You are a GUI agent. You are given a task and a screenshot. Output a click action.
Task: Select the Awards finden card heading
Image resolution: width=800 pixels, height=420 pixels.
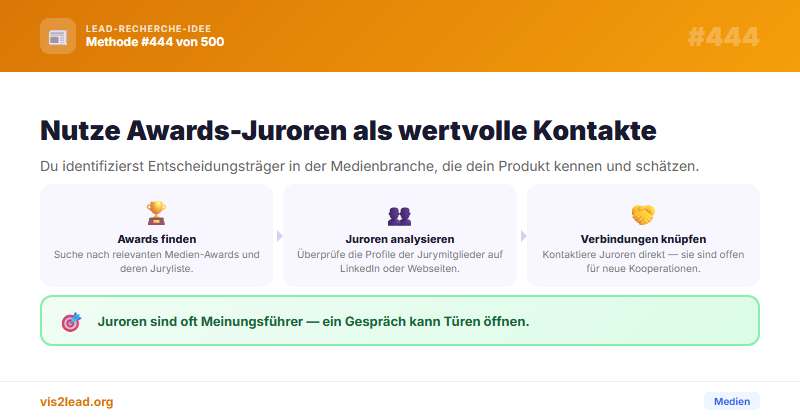[x=157, y=239]
